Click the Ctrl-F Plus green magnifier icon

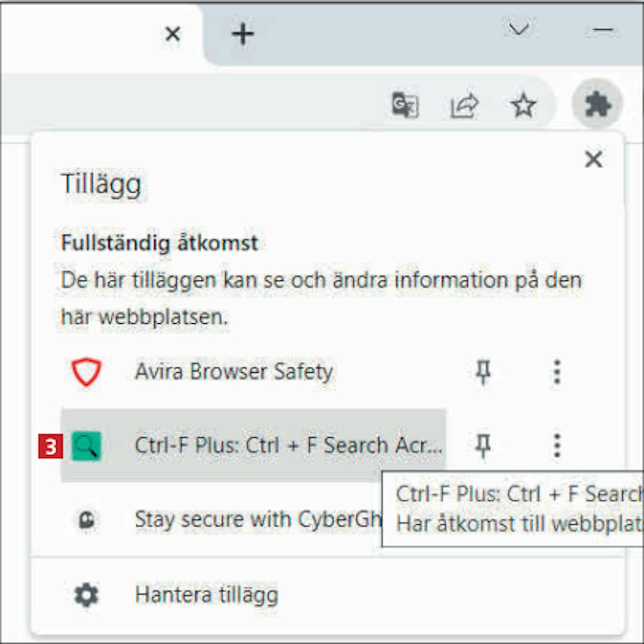tap(86, 446)
